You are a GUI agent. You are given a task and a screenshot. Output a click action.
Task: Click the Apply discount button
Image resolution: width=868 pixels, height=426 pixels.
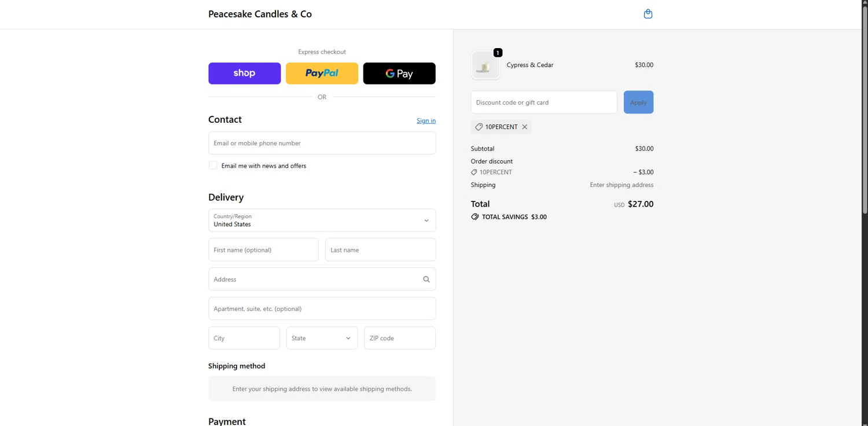coord(639,102)
